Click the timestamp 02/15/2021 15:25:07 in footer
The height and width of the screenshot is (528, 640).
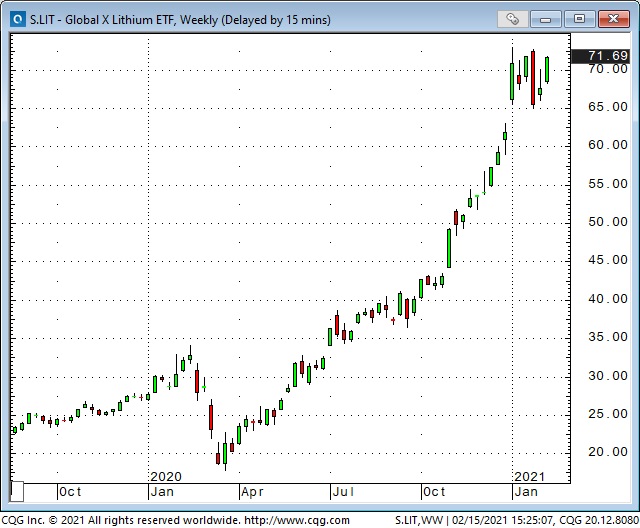[x=502, y=520]
